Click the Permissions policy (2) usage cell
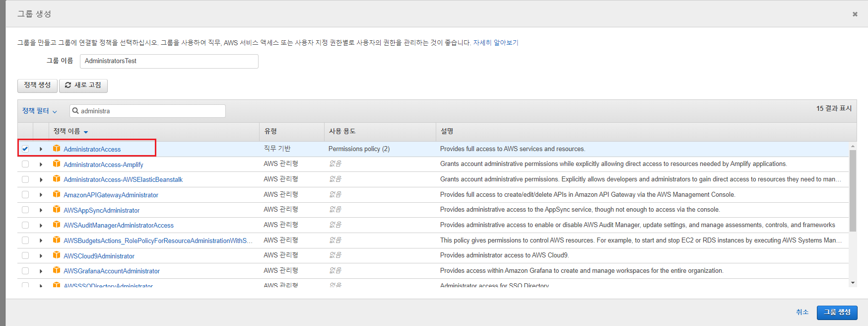This screenshot has width=868, height=326. [x=359, y=149]
